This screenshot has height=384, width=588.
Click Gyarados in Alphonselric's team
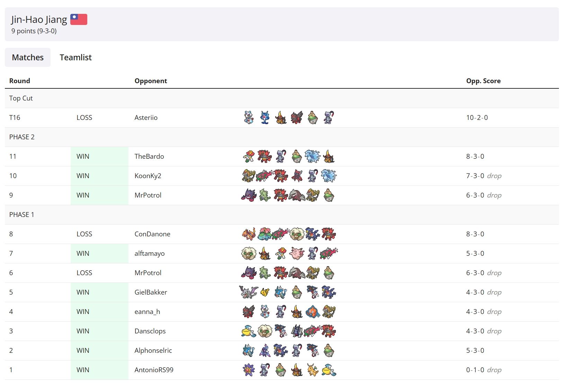pos(249,350)
